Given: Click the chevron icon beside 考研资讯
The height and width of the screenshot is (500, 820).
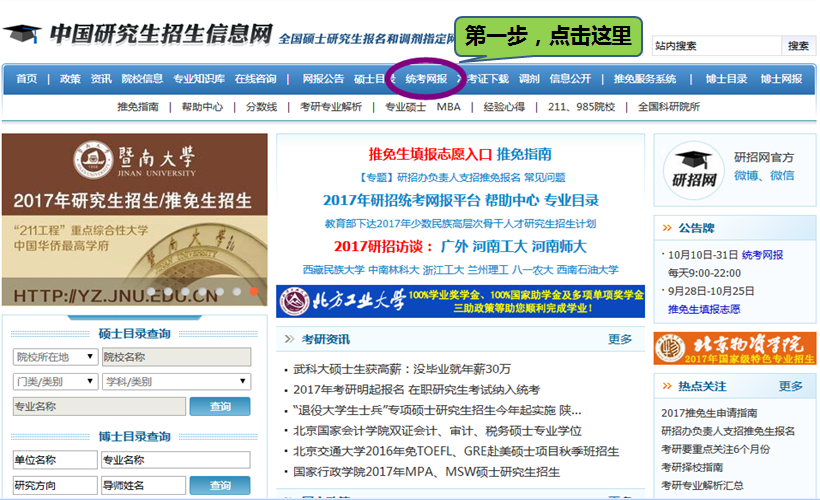Looking at the screenshot, I should pos(289,339).
